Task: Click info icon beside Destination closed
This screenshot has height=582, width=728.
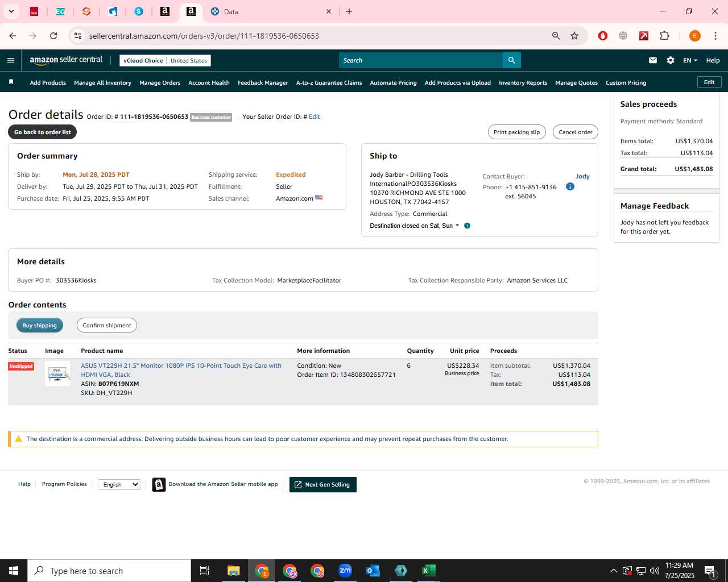Action: (467, 226)
